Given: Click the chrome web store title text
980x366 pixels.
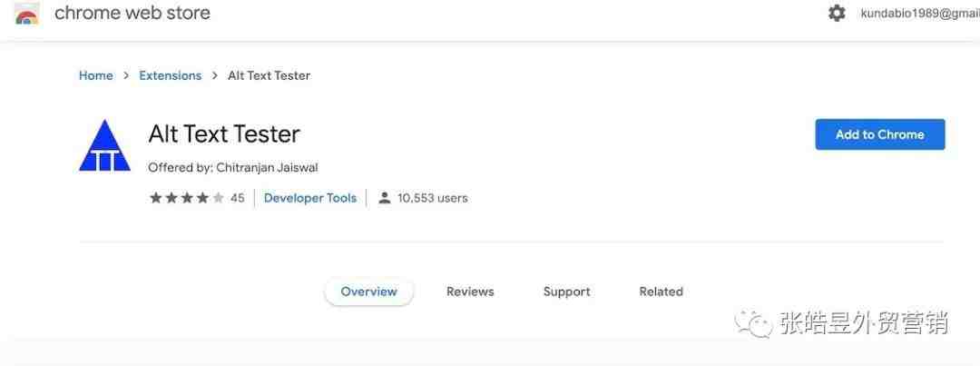Looking at the screenshot, I should click(x=132, y=13).
